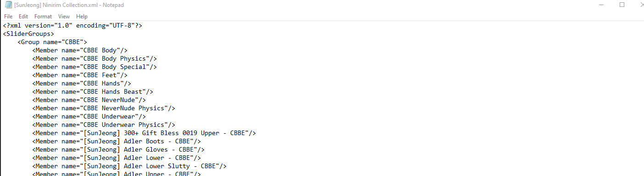Open the Help menu
644x176 pixels.
tap(82, 17)
